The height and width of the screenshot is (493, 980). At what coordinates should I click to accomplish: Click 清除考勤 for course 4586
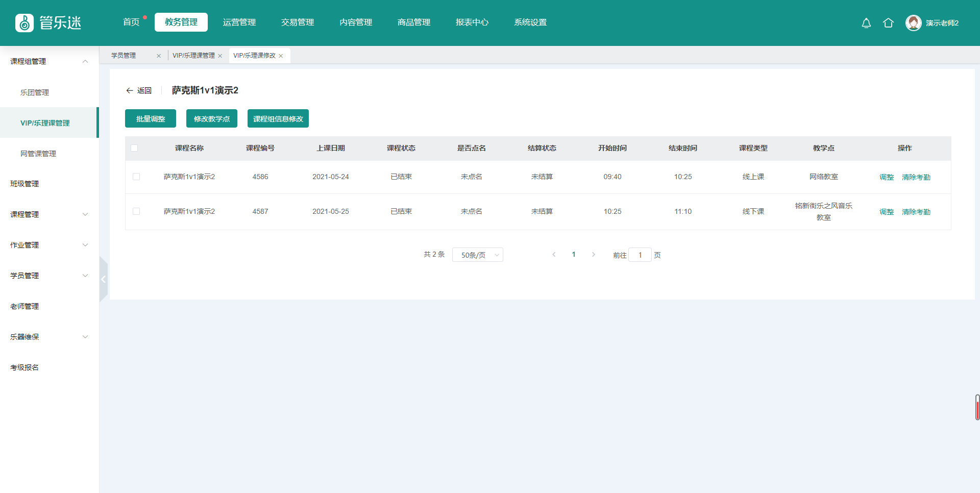[x=916, y=177]
